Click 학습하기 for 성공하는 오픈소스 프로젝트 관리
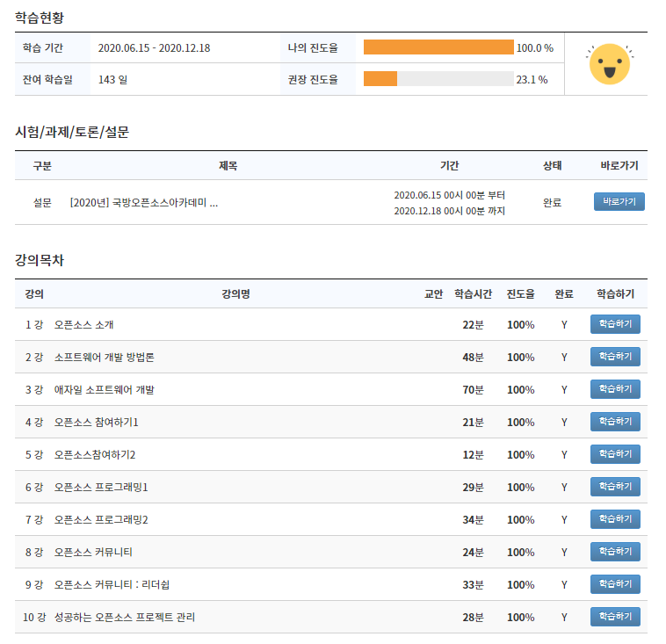666x644 pixels. click(x=615, y=617)
